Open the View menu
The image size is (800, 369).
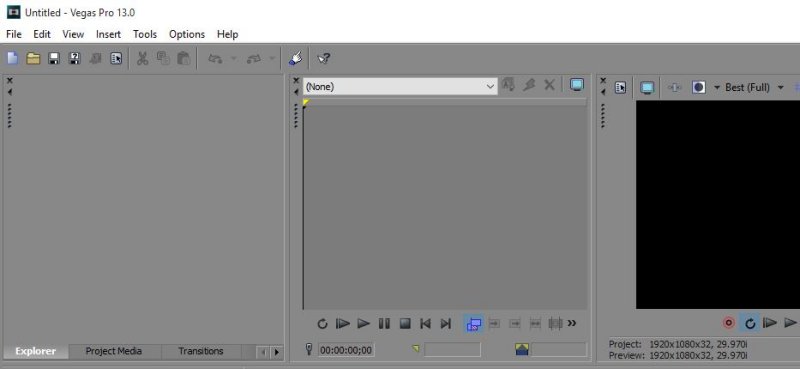coord(73,34)
